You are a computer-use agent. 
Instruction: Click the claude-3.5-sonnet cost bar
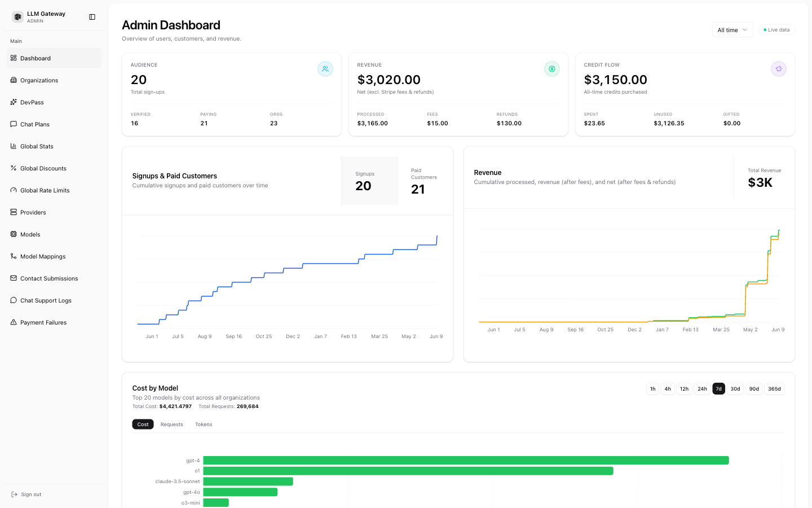[248, 481]
